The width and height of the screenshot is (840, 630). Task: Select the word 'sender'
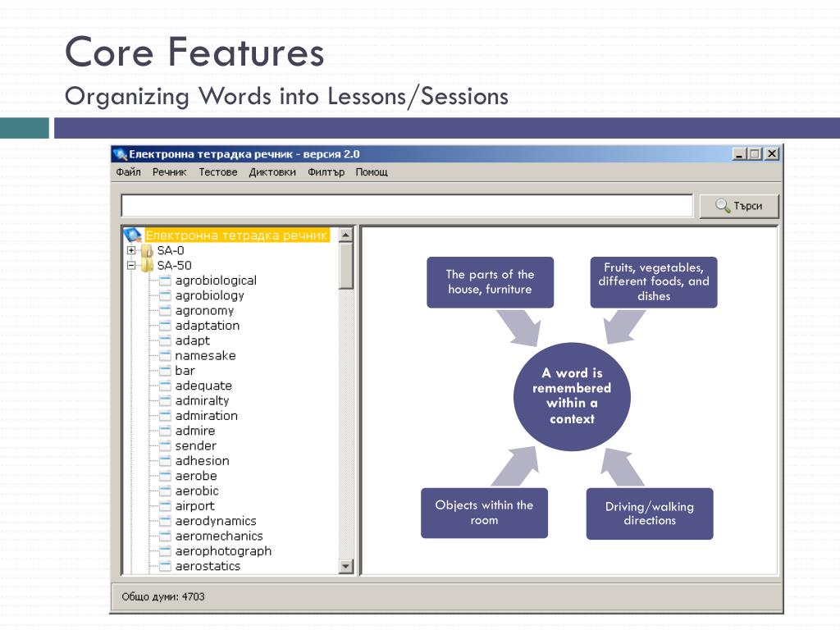pos(195,445)
